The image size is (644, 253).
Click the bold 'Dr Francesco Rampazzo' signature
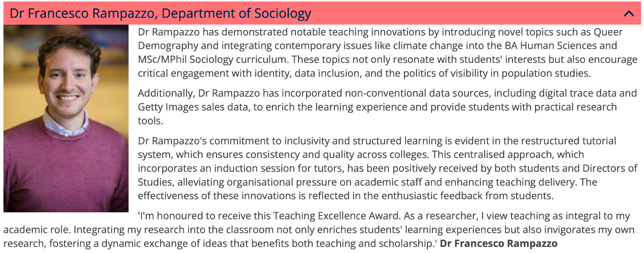point(498,243)
